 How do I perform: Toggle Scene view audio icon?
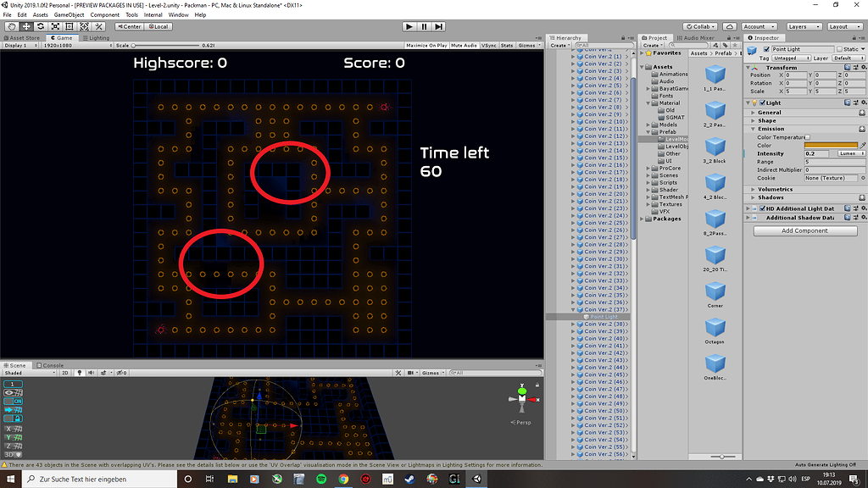coord(92,372)
